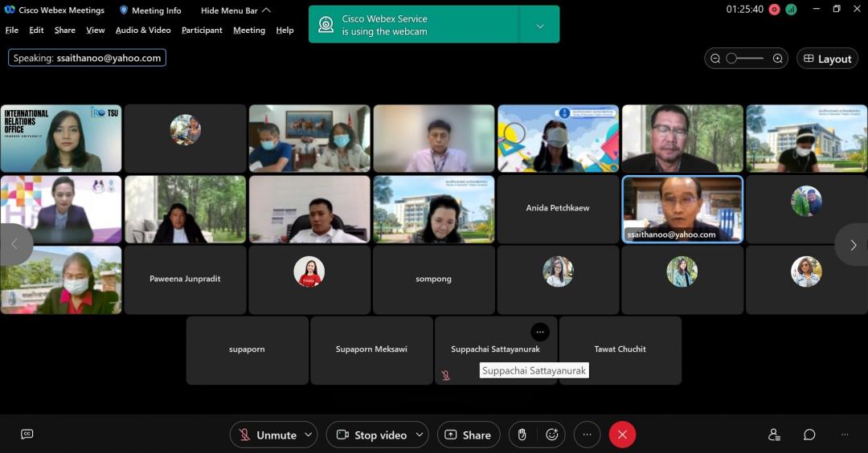The width and height of the screenshot is (868, 453).
Task: Stop video camera
Action: [371, 435]
